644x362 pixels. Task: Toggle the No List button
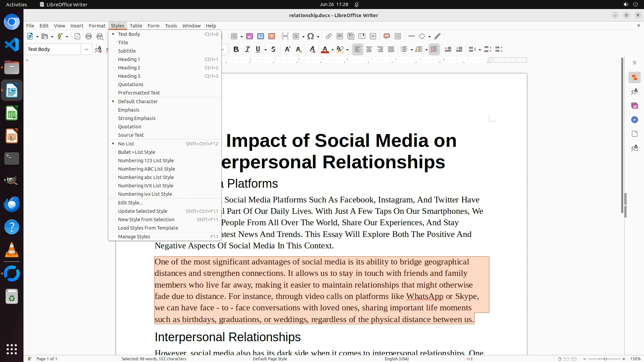[434, 50]
